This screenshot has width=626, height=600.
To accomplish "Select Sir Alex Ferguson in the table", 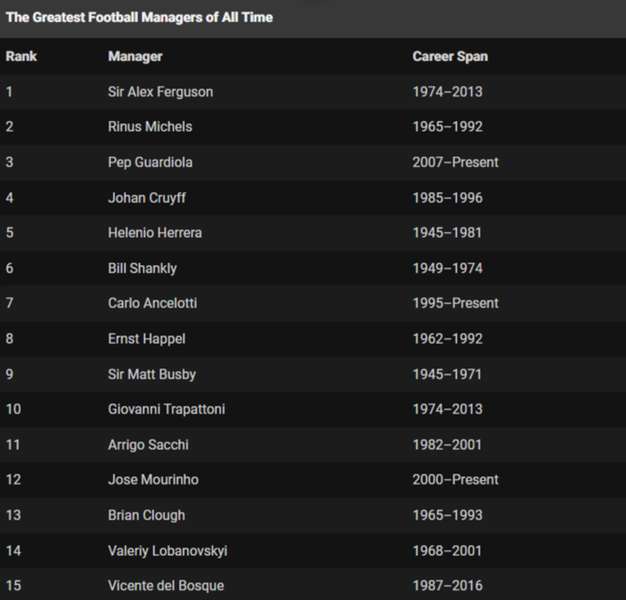I will 160,92.
